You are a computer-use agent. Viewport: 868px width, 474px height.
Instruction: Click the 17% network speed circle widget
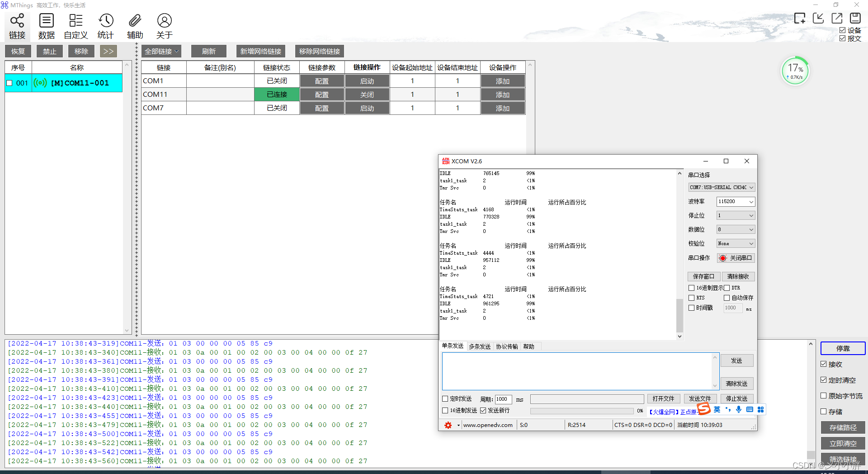[795, 71]
